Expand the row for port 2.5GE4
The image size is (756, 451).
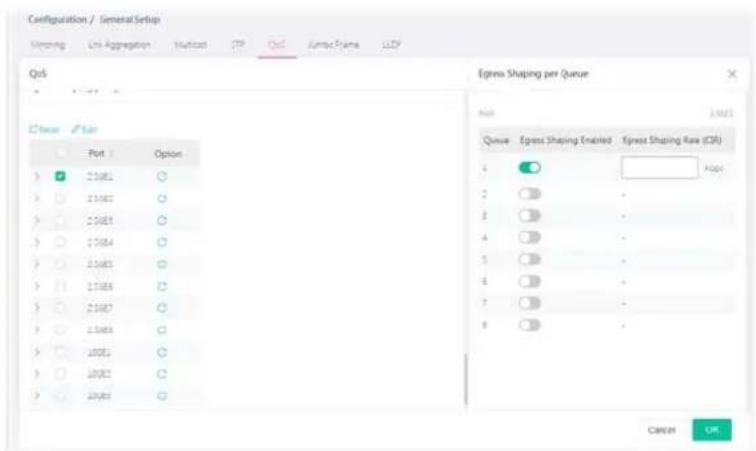(37, 242)
